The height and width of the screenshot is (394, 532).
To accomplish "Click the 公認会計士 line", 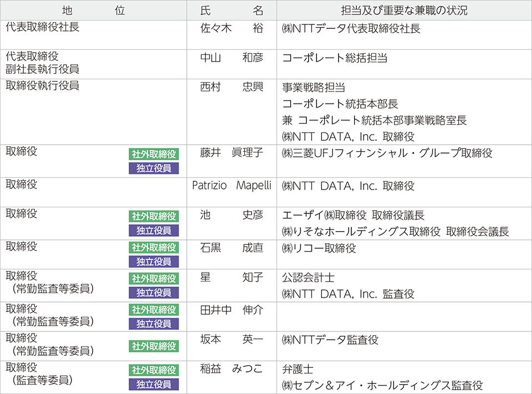I will 309,278.
